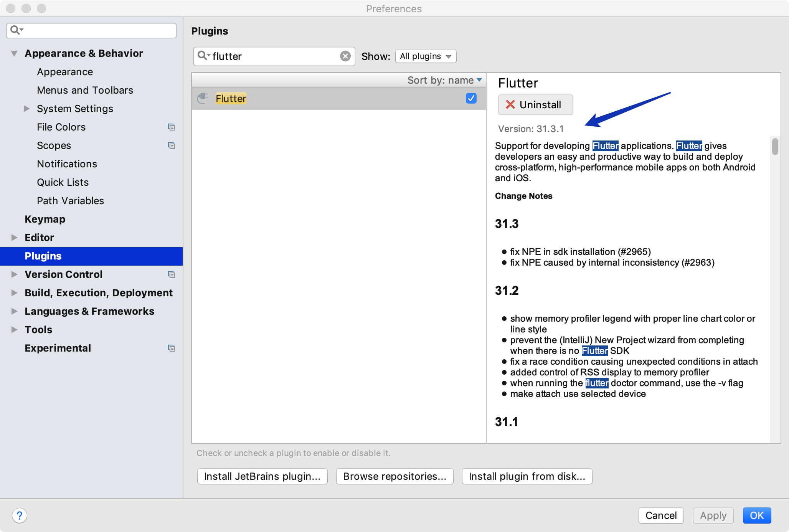Click the Experimental project-level icon
The height and width of the screenshot is (532, 789).
172,348
